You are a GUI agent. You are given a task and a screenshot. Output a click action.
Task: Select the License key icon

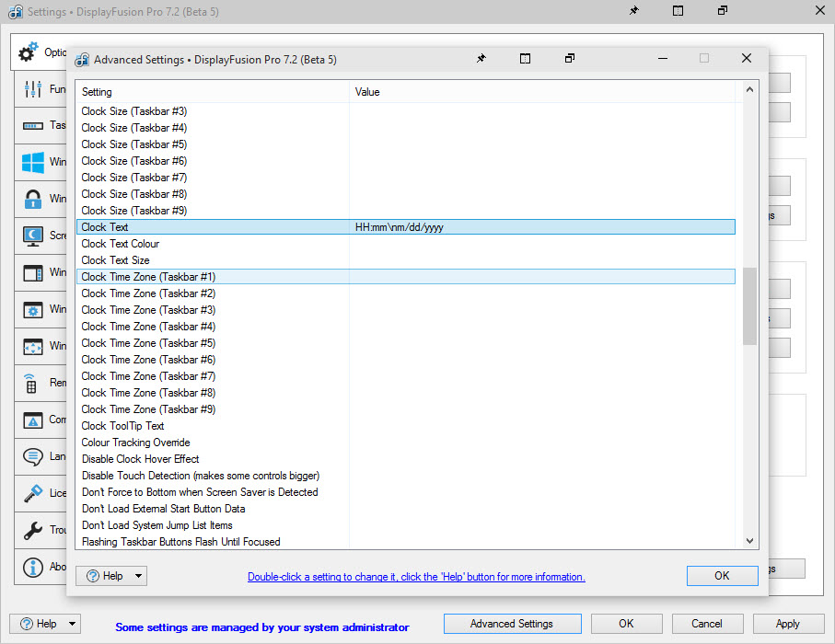click(x=33, y=494)
